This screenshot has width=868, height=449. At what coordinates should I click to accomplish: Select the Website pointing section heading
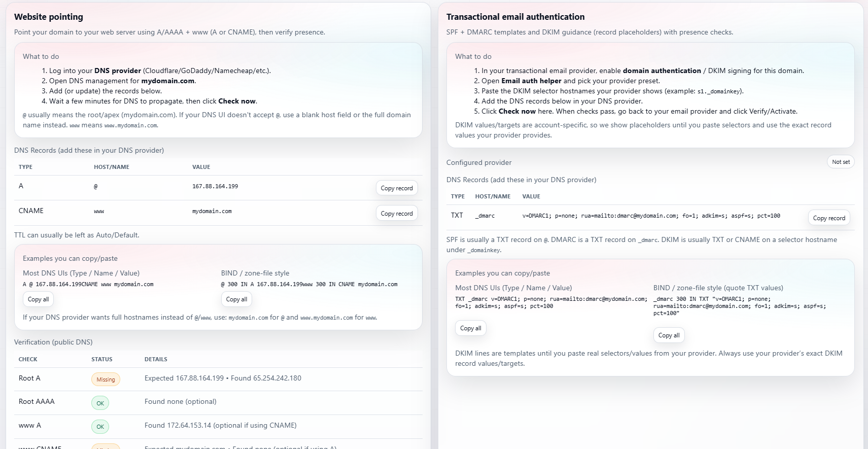pos(48,17)
